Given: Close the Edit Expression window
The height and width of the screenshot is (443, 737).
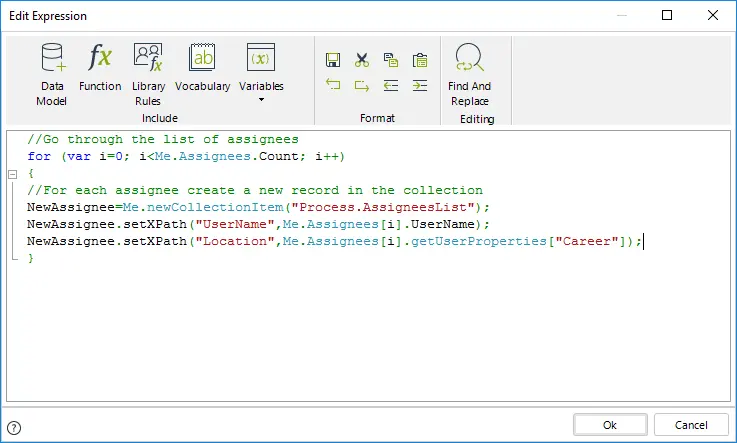Looking at the screenshot, I should click(x=713, y=15).
